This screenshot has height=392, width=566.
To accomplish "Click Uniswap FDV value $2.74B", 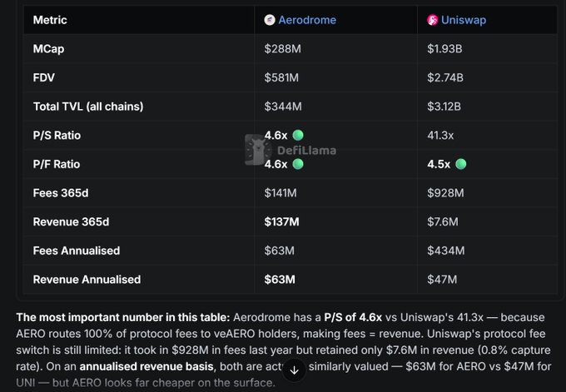I will click(x=445, y=77).
